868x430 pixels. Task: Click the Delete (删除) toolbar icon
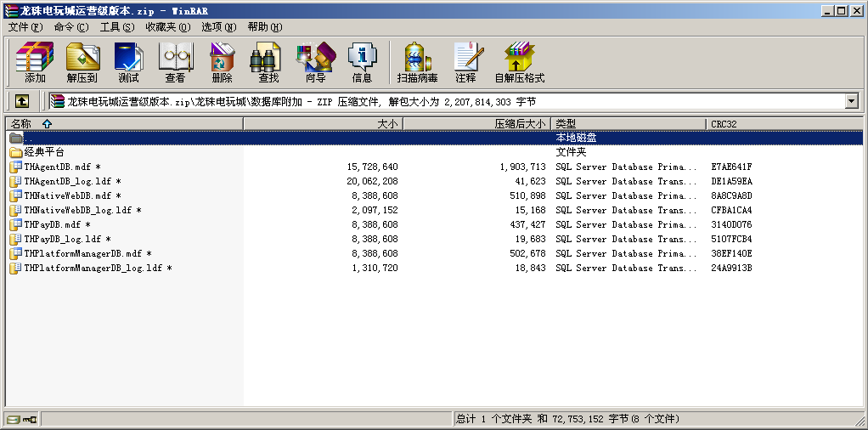tap(222, 61)
